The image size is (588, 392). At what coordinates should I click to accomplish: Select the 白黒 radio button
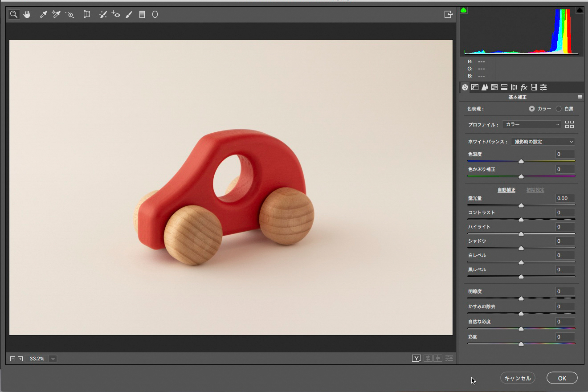click(559, 109)
